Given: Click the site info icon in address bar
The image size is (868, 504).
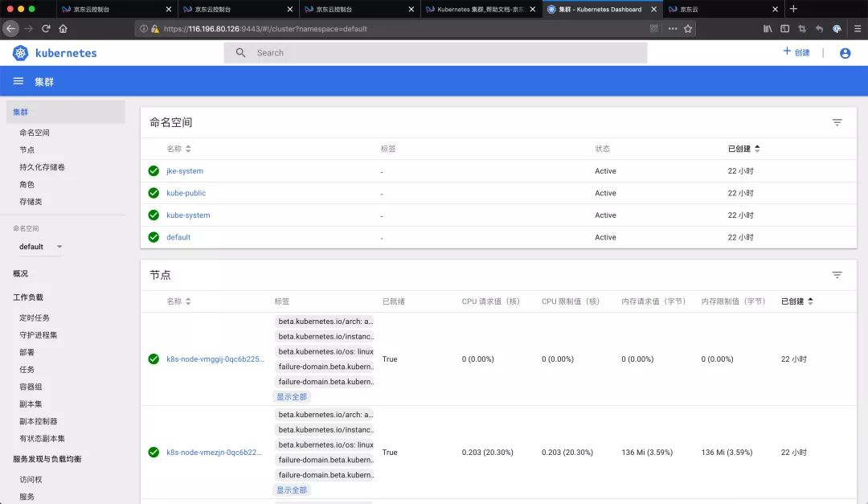Looking at the screenshot, I should coord(144,29).
